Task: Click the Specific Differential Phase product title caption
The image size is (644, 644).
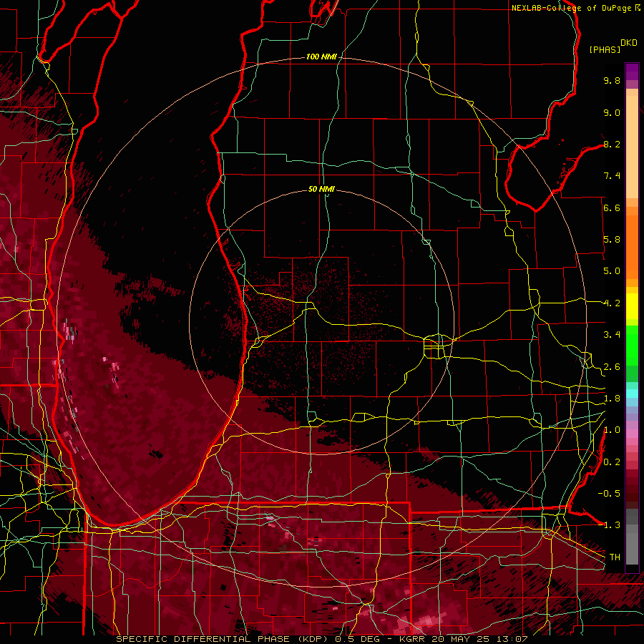Action: point(321,639)
